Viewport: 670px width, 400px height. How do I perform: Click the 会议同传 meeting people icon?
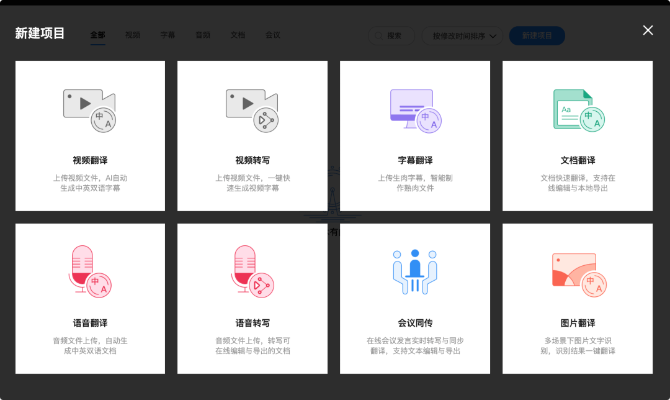tap(415, 270)
